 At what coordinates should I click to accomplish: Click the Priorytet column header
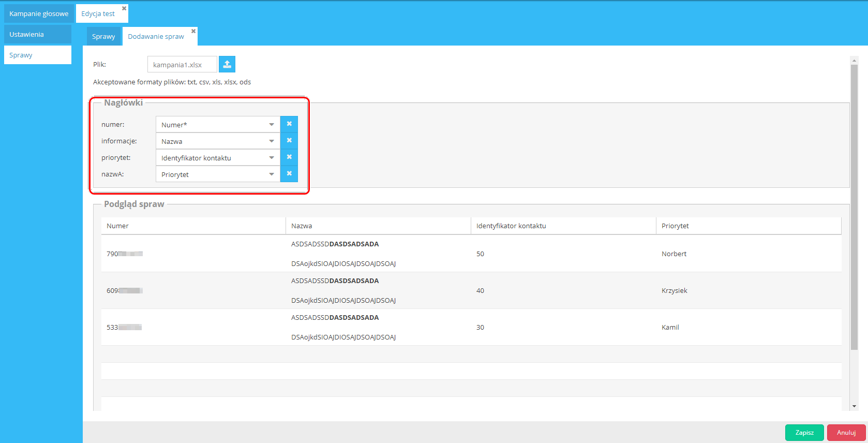(749, 226)
